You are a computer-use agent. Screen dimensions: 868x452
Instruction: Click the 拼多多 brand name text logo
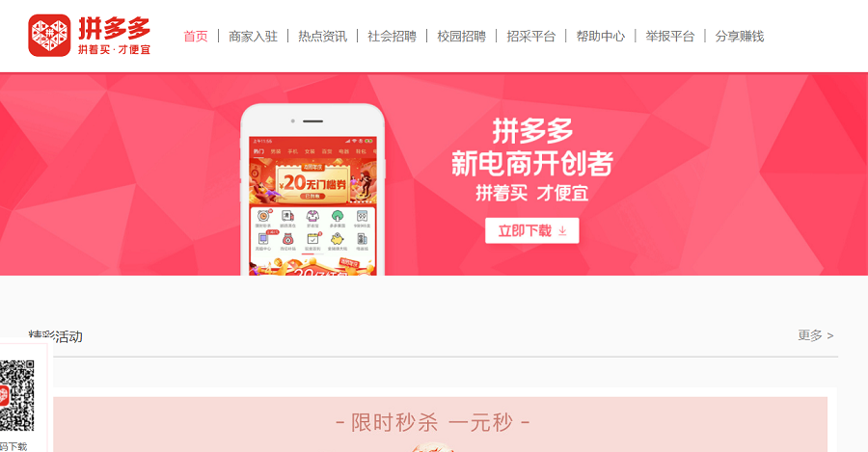(114, 28)
